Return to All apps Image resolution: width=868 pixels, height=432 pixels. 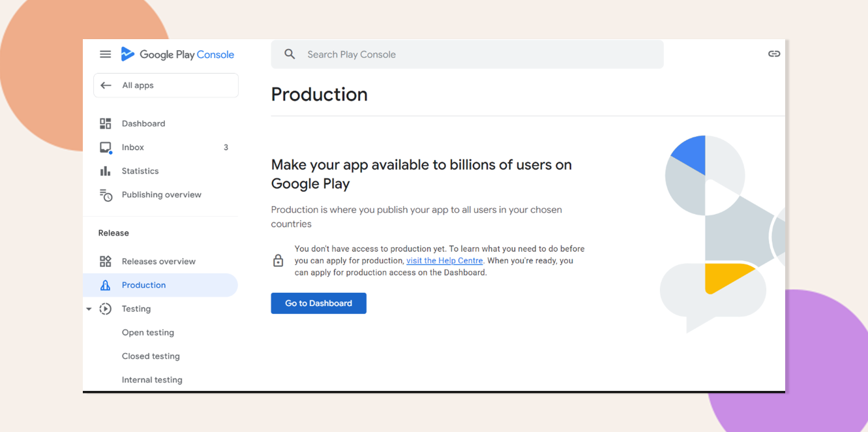166,85
